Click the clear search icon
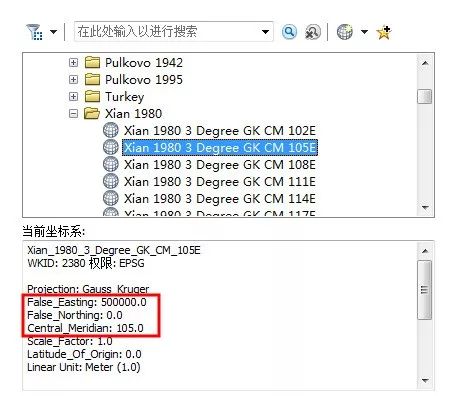Image resolution: width=450 pixels, height=396 pixels. 313,32
